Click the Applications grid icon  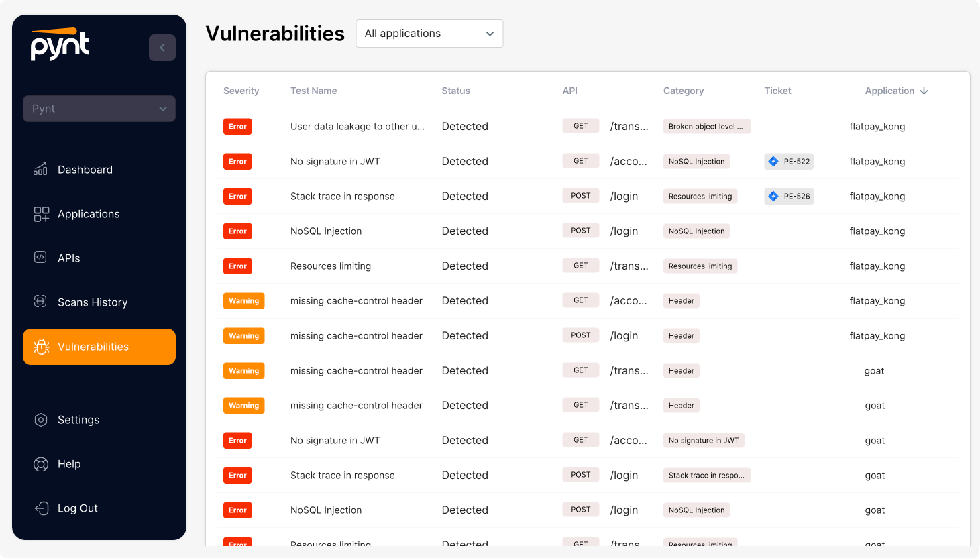[40, 213]
